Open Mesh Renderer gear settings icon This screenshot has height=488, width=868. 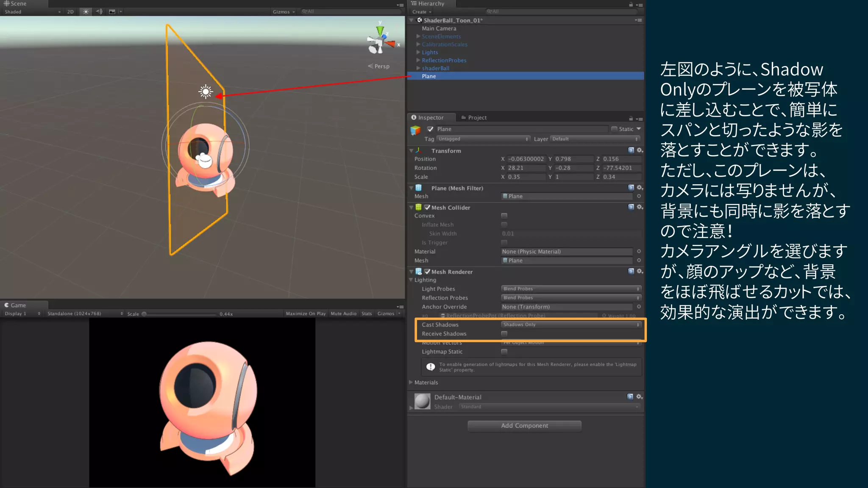(640, 272)
